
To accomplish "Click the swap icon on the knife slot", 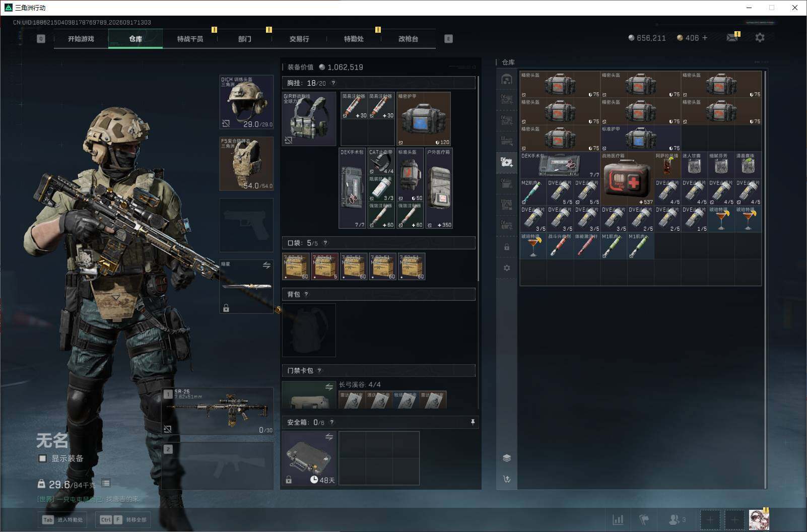I will 266,265.
